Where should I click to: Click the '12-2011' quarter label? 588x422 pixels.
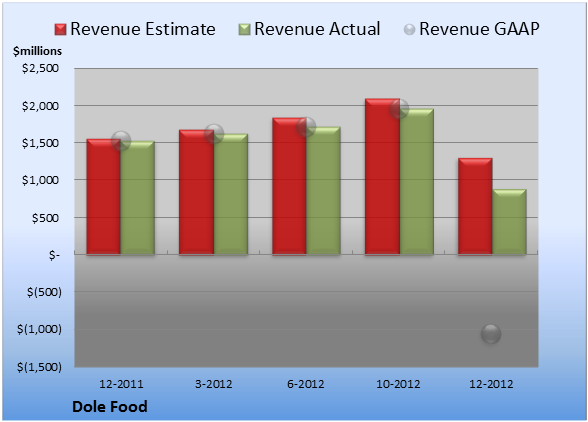tap(121, 384)
